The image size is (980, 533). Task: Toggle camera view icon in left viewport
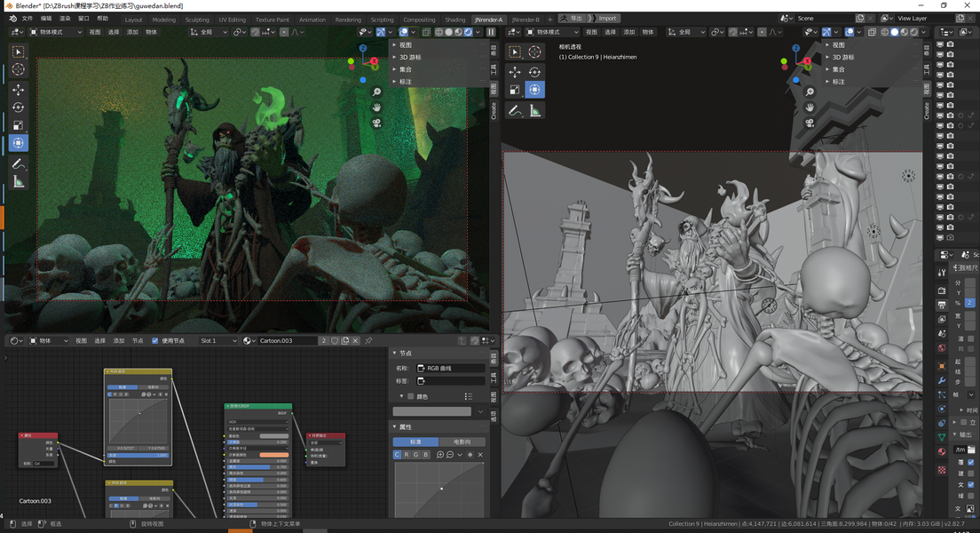tap(377, 123)
